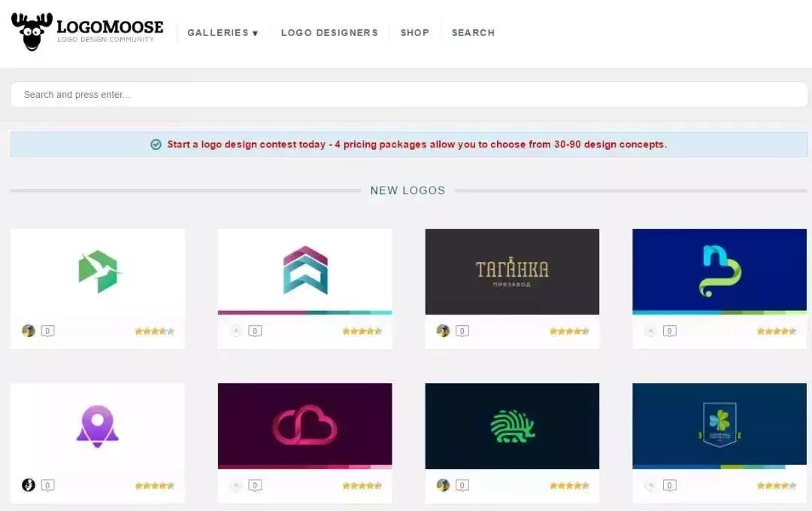Click the LogoMoose moose head logo
The width and height of the screenshot is (812, 511).
point(32,32)
